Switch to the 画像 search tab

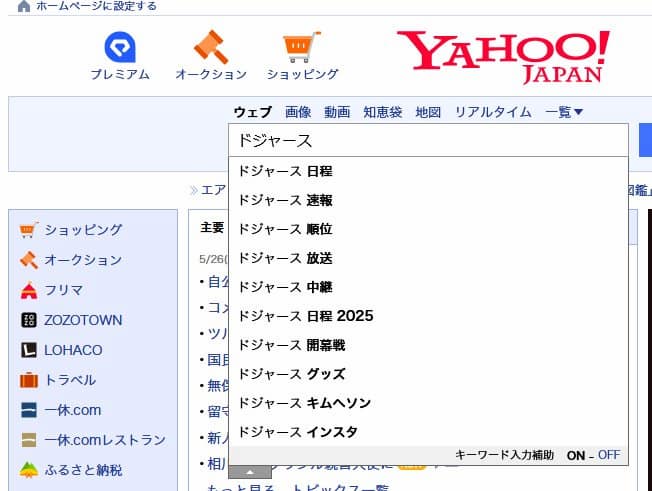pyautogui.click(x=298, y=112)
